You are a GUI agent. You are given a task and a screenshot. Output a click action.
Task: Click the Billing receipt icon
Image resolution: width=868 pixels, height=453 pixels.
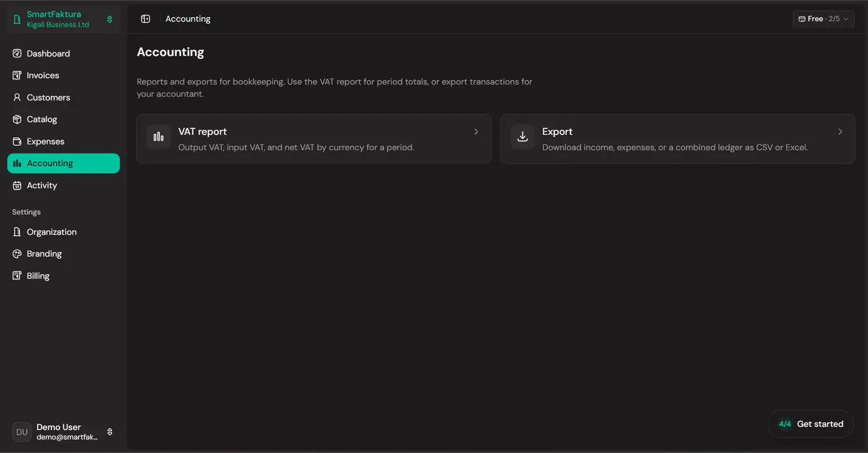tap(17, 276)
